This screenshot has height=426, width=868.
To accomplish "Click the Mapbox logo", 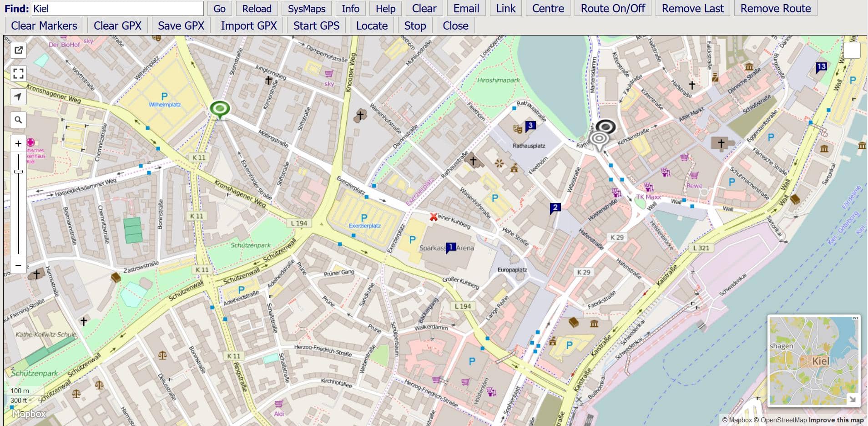I will pyautogui.click(x=29, y=414).
